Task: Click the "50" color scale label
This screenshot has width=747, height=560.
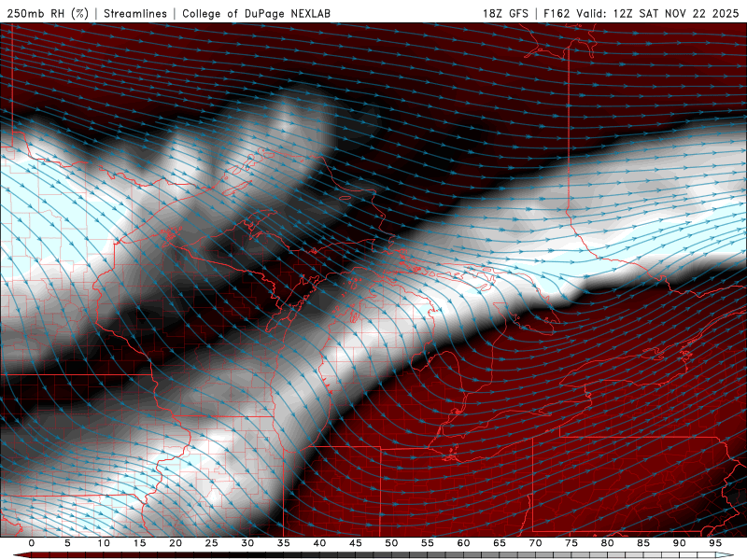Action: click(x=391, y=543)
